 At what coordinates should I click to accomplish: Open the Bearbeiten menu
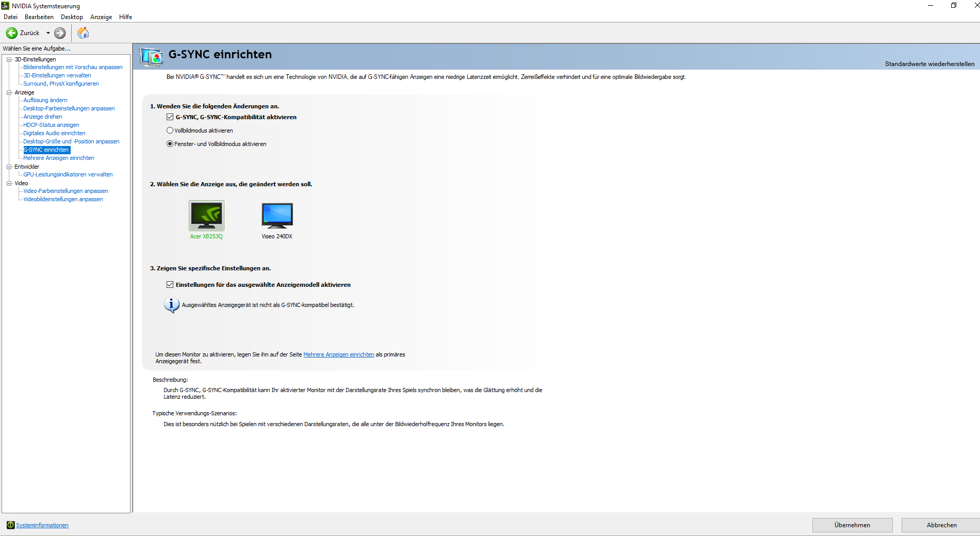pos(39,17)
